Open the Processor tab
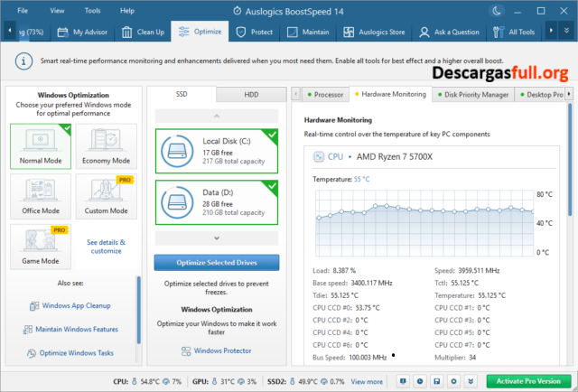 point(325,95)
